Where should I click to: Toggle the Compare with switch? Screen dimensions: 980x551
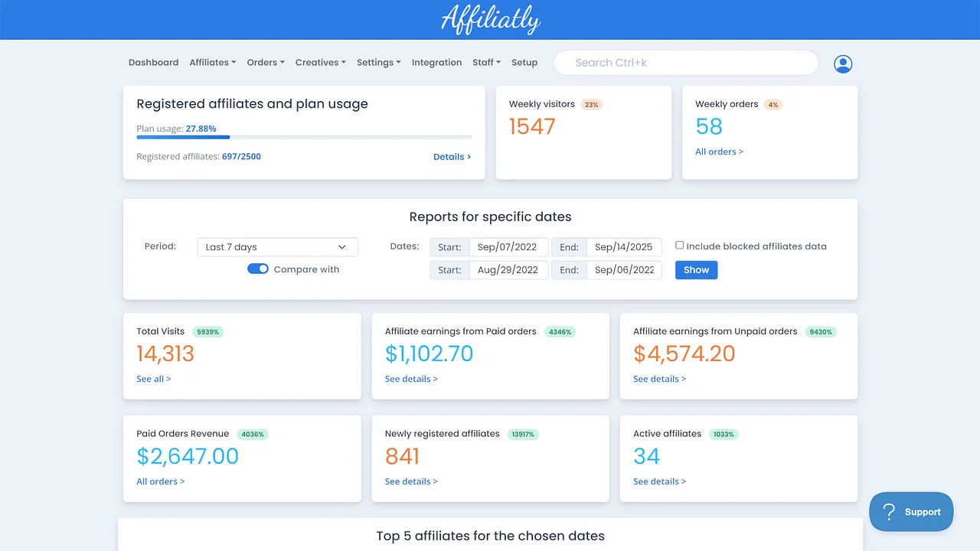pos(258,269)
